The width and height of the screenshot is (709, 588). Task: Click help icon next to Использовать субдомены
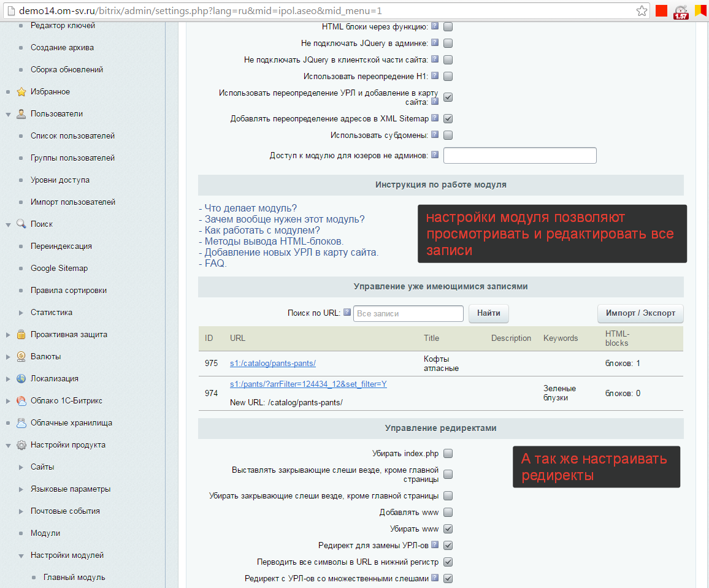(x=435, y=135)
